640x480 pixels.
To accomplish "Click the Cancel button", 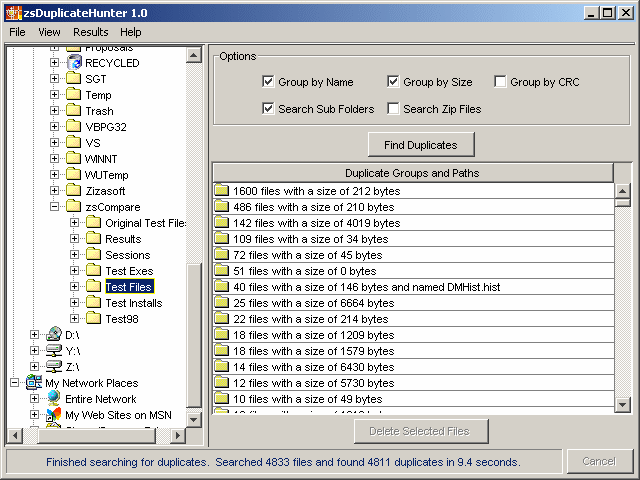I will [x=599, y=461].
